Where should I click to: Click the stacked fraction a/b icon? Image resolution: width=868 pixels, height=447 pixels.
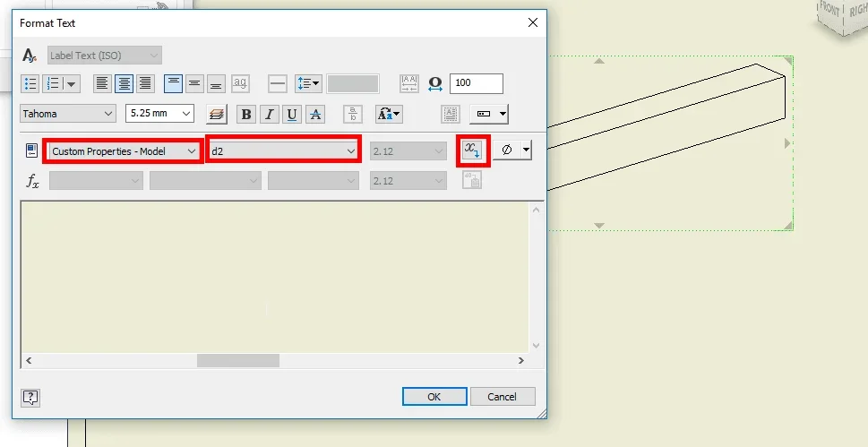[x=353, y=115]
